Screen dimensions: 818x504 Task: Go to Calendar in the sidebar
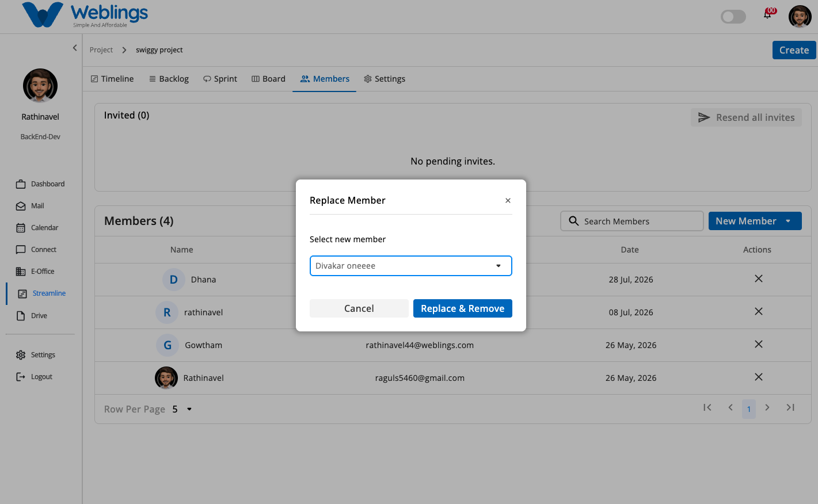tap(37, 228)
